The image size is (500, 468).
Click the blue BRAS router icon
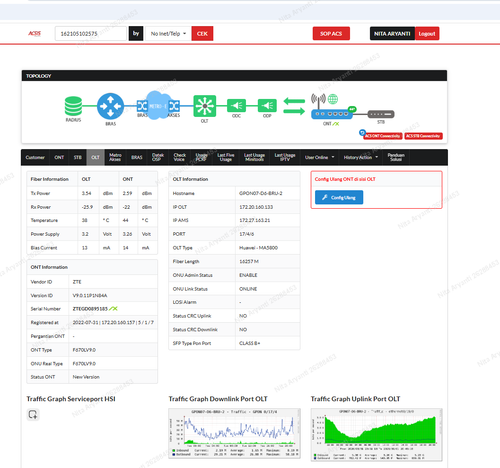110,106
